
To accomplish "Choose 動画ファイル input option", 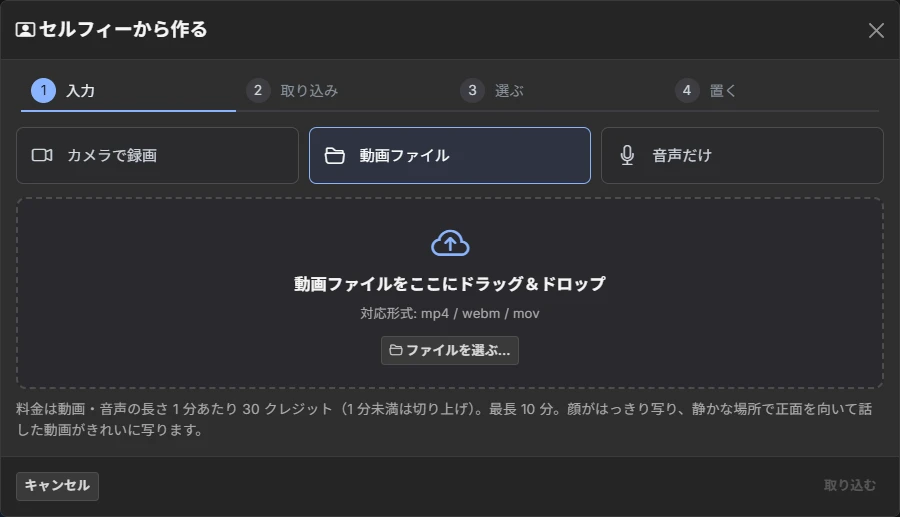I will tap(449, 156).
